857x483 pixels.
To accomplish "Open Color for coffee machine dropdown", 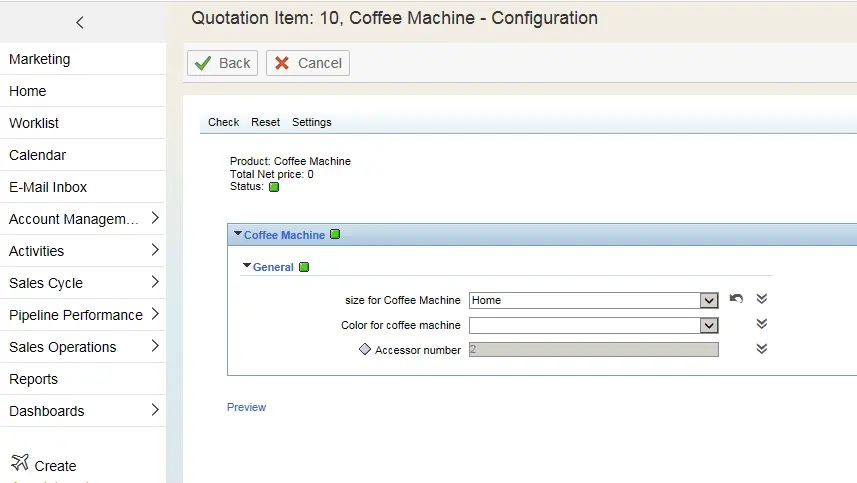I will (x=708, y=325).
